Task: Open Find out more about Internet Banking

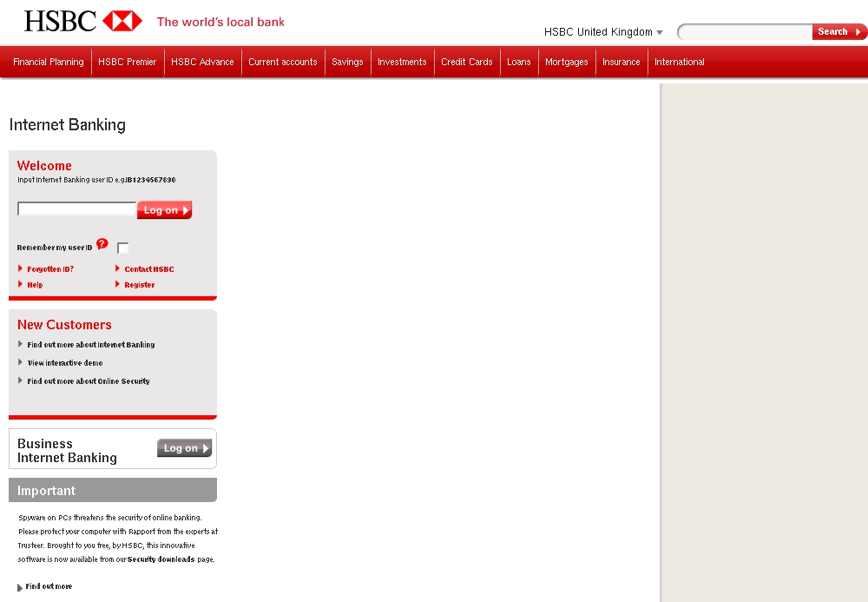Action: 91,345
